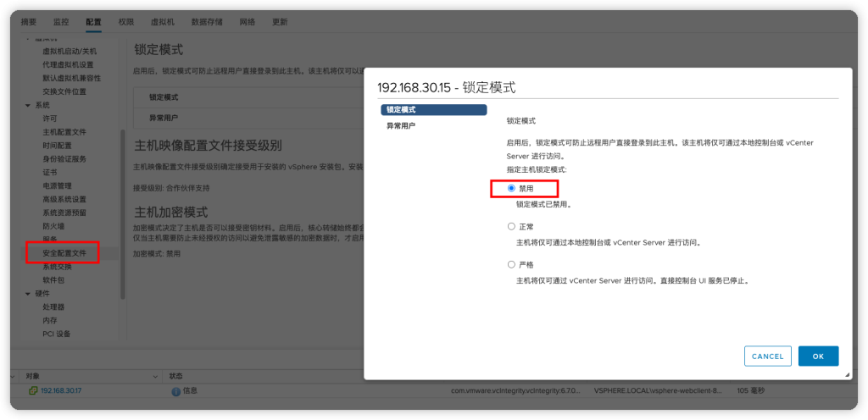The height and width of the screenshot is (420, 868).
Task: Open the 网络 tab
Action: tap(248, 23)
